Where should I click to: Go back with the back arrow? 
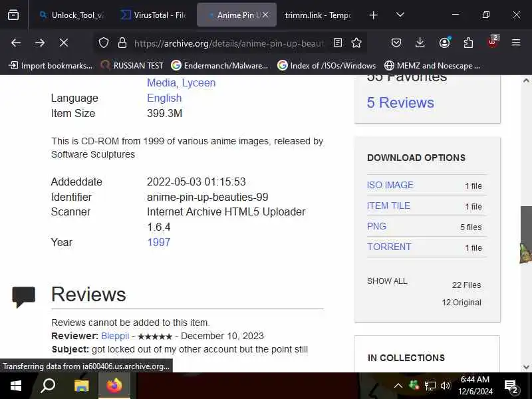(16, 43)
